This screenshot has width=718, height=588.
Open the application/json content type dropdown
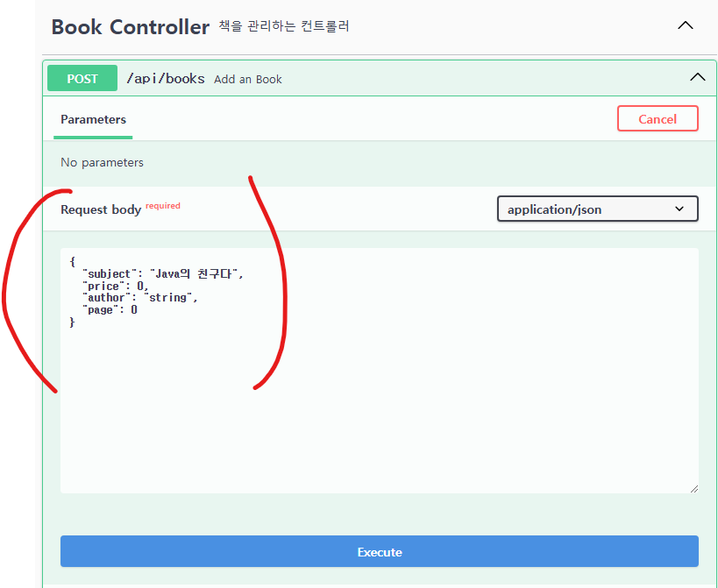[598, 209]
